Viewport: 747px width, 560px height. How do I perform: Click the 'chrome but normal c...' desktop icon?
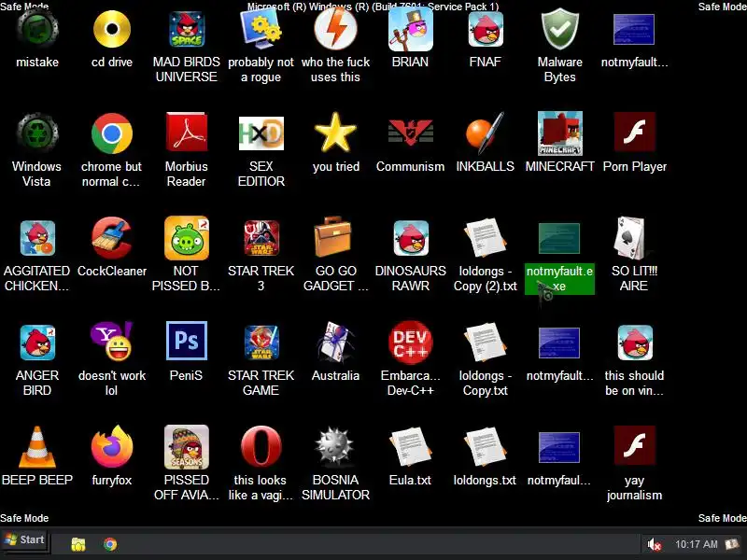tap(112, 133)
